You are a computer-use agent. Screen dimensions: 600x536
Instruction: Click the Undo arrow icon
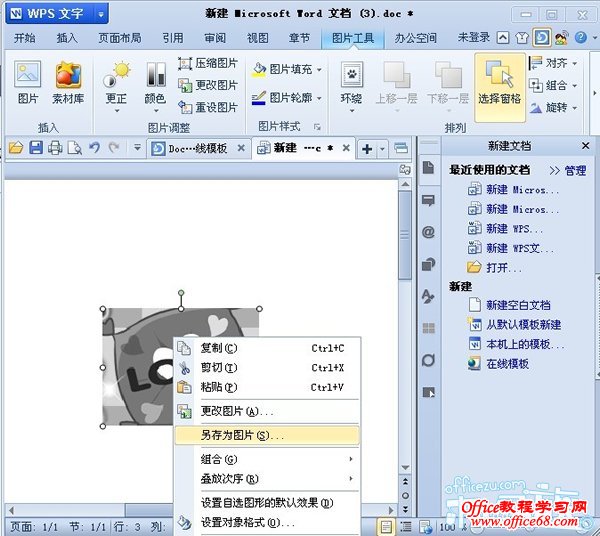click(x=94, y=148)
